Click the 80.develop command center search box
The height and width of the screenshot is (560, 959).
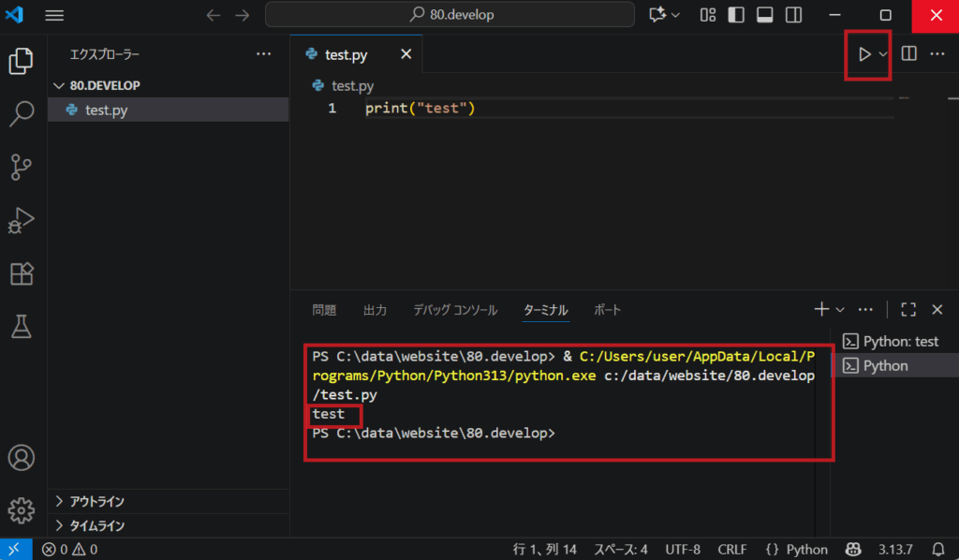pyautogui.click(x=451, y=15)
